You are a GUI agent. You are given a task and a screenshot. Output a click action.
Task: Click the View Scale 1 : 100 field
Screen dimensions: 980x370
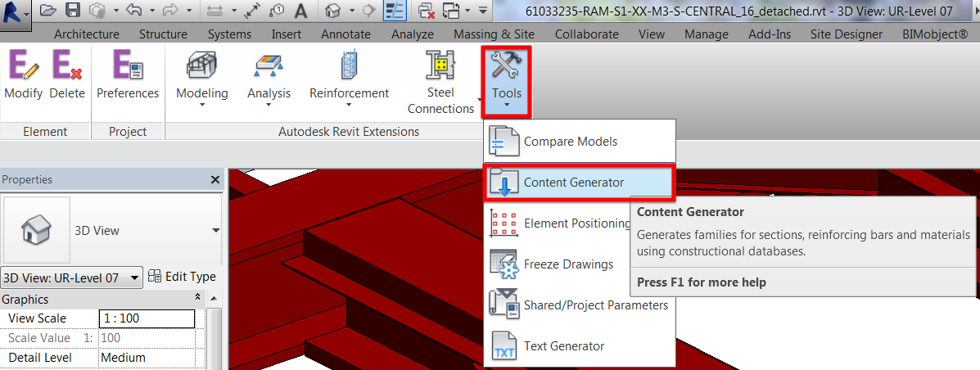click(147, 318)
